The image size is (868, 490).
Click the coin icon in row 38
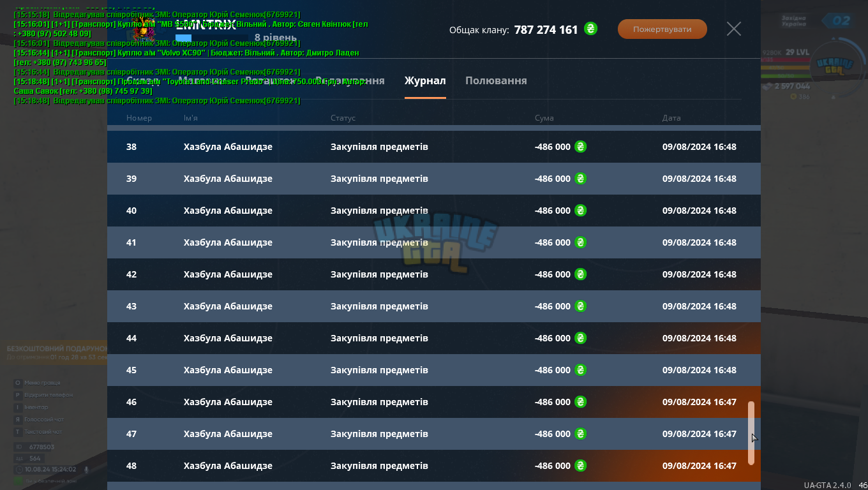click(580, 146)
